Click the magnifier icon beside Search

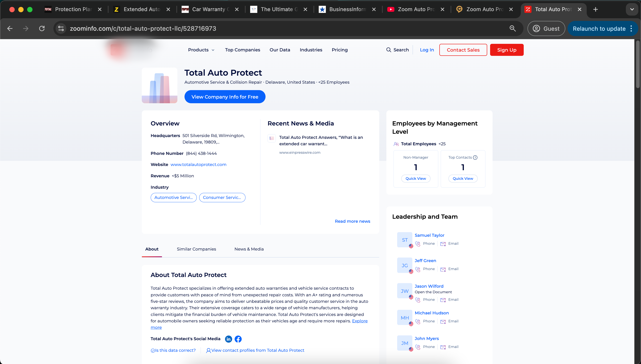pyautogui.click(x=389, y=50)
